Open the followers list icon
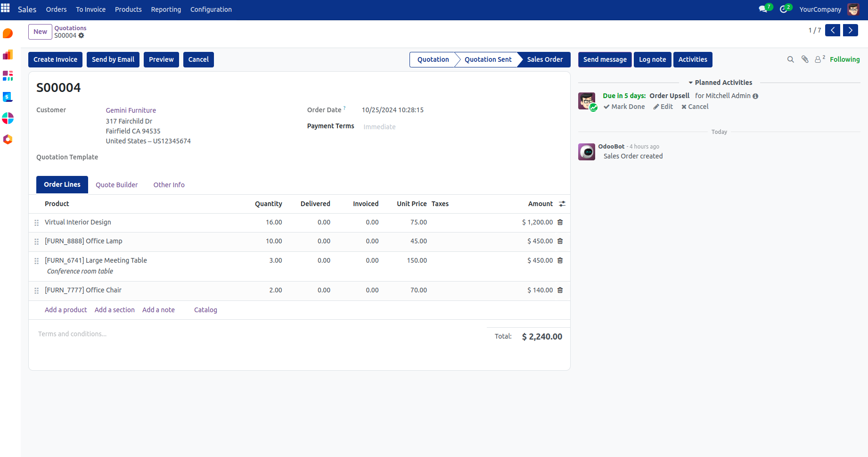Screen dimensions: 868x457 [x=819, y=59]
